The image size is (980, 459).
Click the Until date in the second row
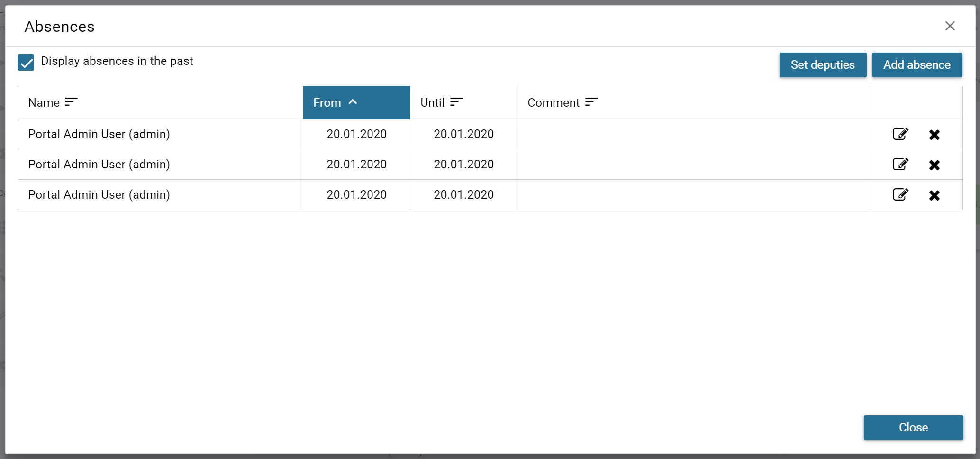[463, 165]
